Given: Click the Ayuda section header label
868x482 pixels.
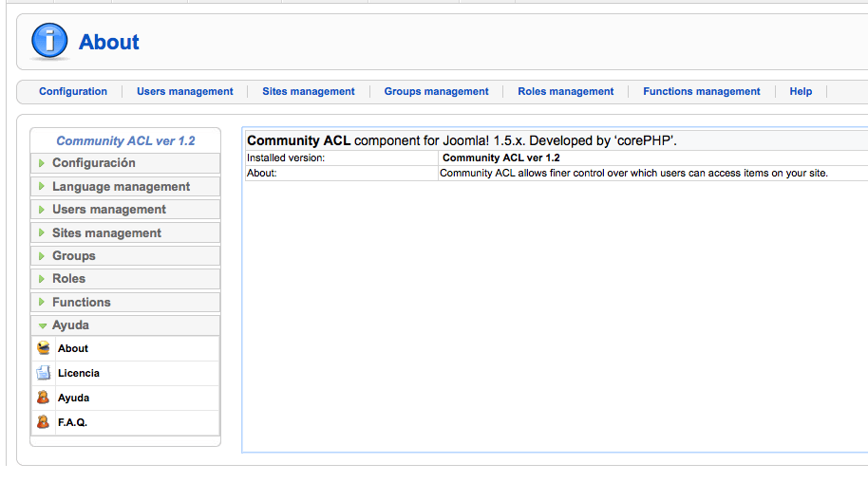Looking at the screenshot, I should pos(70,324).
